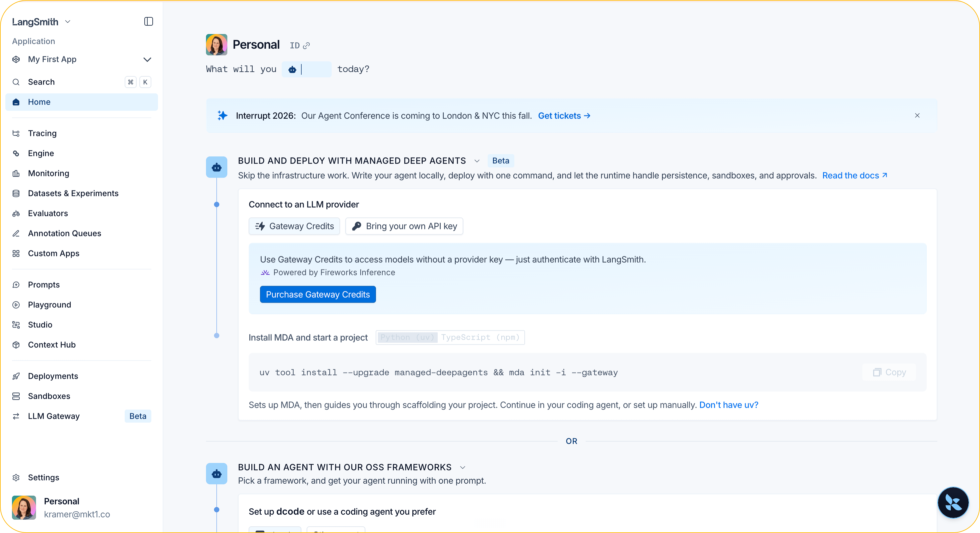Open Settings gear in sidebar
The height and width of the screenshot is (533, 980).
coord(16,477)
